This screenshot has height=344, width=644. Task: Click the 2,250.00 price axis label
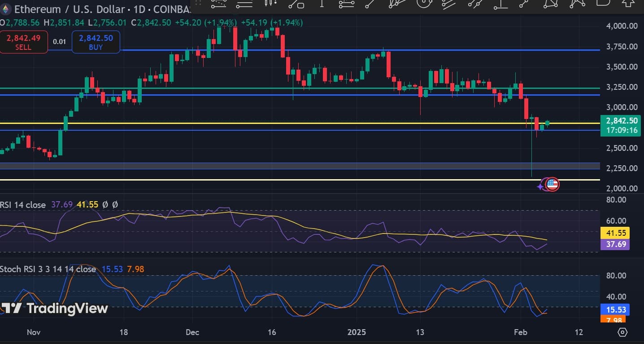(622, 168)
